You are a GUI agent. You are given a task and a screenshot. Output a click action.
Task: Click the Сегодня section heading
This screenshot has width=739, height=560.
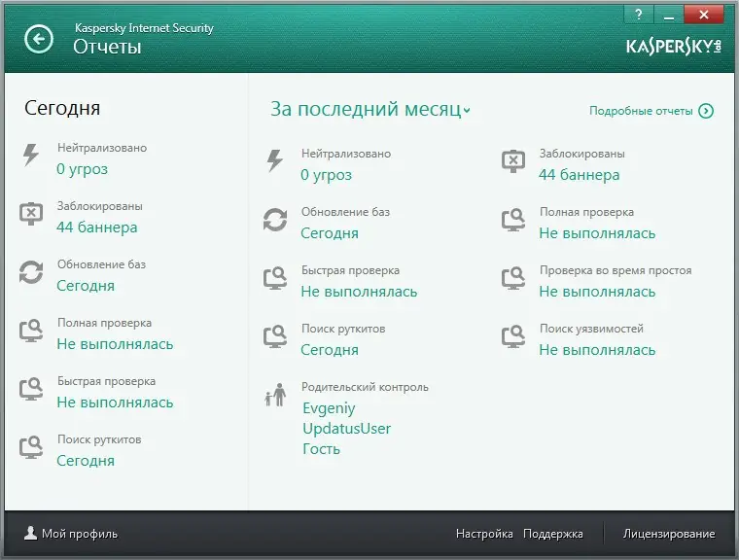pos(62,108)
